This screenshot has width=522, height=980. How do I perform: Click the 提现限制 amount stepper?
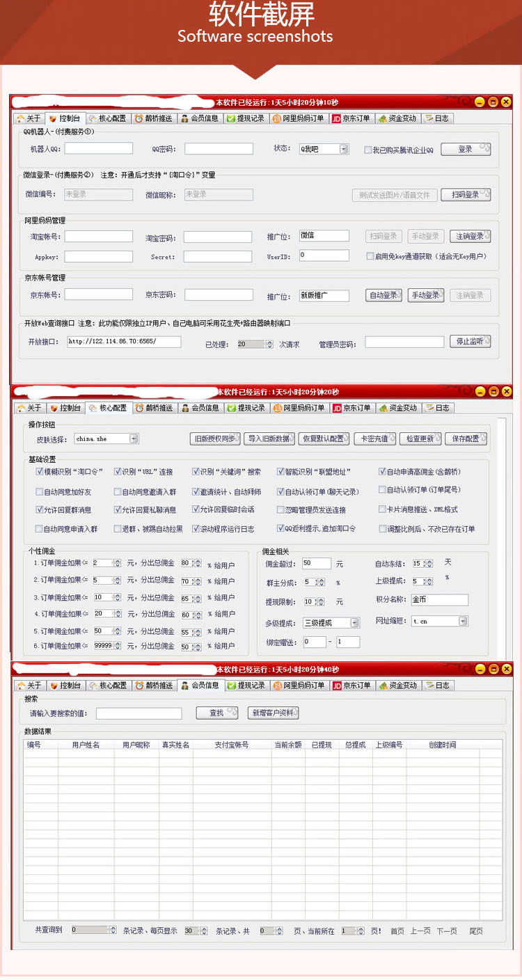click(x=322, y=602)
